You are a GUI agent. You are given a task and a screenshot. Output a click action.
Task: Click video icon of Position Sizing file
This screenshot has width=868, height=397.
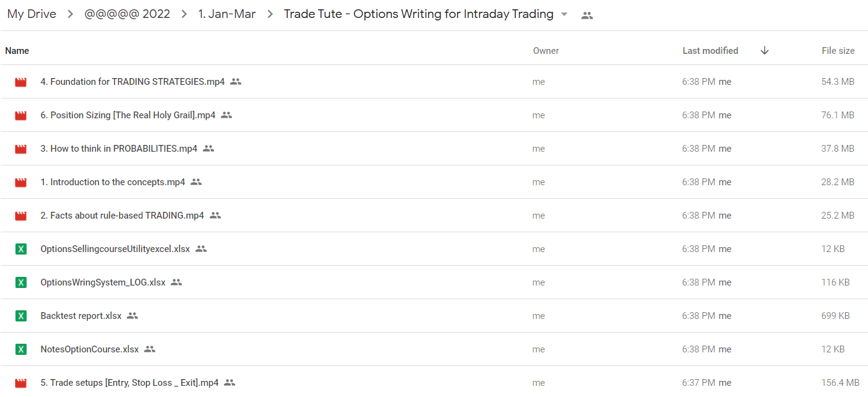point(21,115)
